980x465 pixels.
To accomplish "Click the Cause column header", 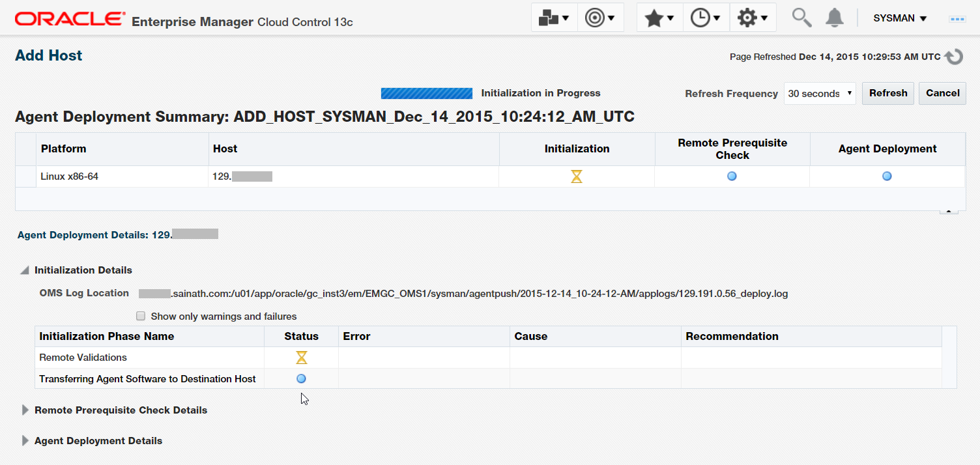I will 596,337.
